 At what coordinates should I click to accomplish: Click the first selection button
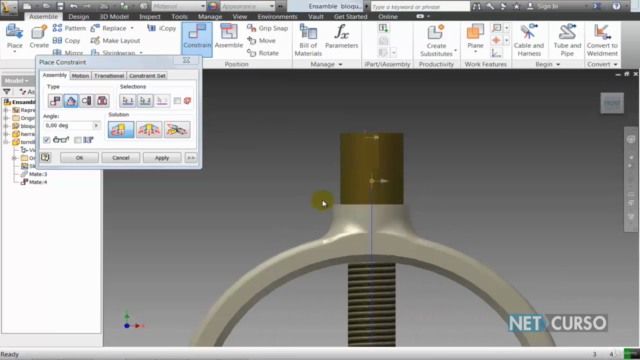pyautogui.click(x=128, y=100)
